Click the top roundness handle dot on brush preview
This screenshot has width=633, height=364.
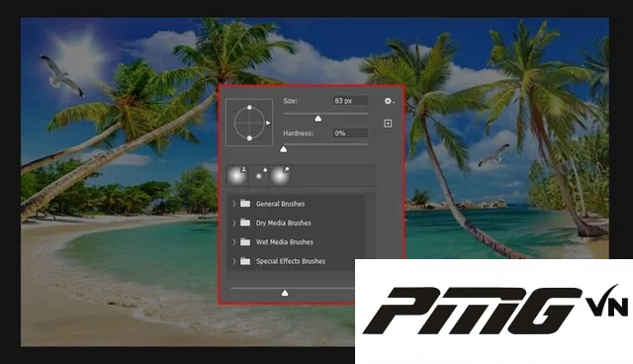click(249, 108)
